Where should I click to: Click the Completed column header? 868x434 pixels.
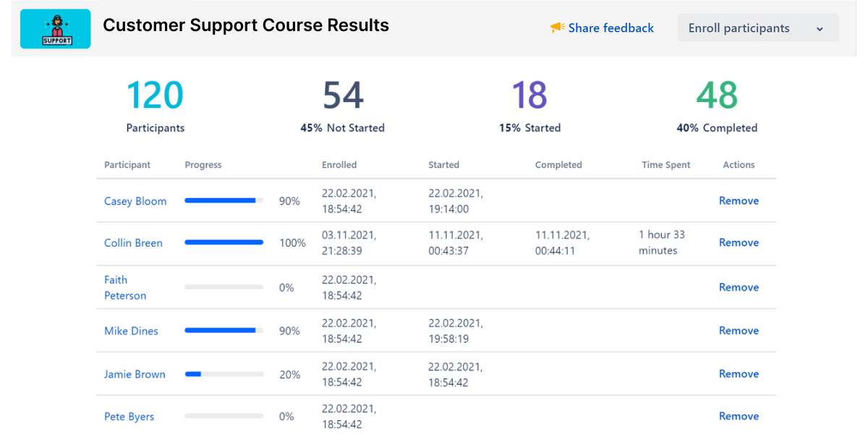click(558, 165)
